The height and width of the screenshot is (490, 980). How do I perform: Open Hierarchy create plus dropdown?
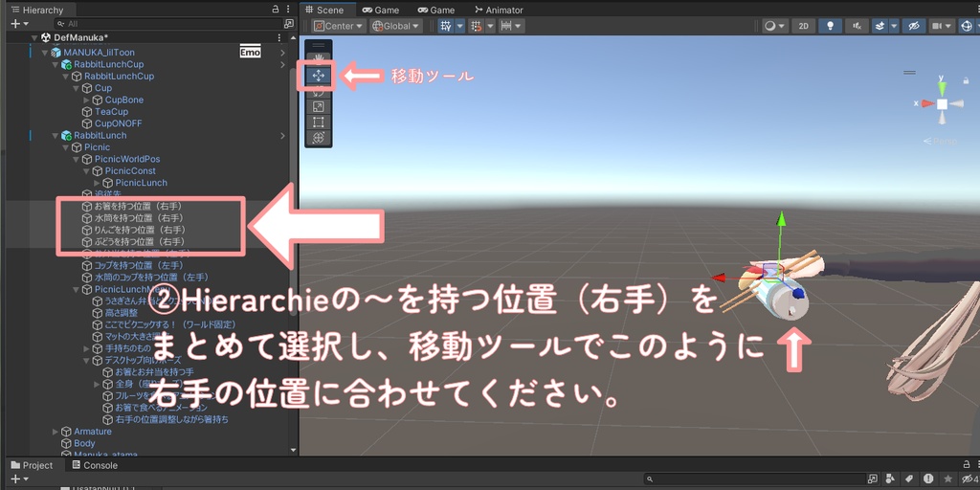click(x=19, y=24)
